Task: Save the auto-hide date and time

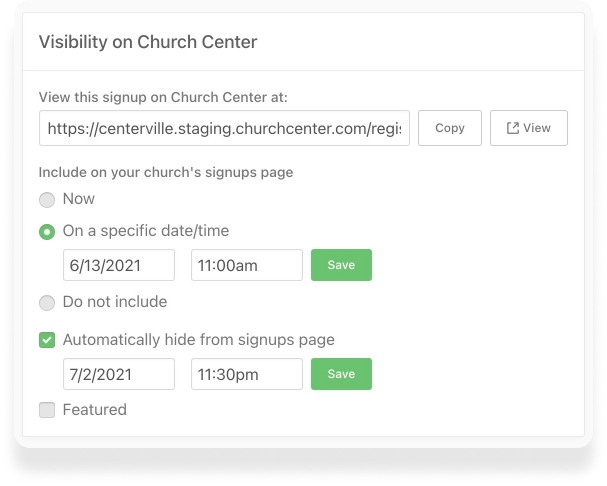Action: [x=341, y=374]
